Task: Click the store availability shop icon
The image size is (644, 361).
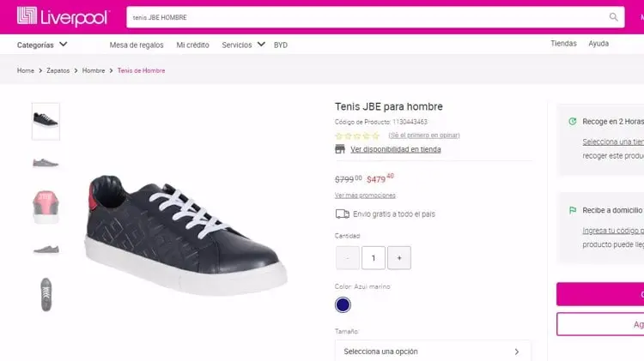Action: click(340, 149)
